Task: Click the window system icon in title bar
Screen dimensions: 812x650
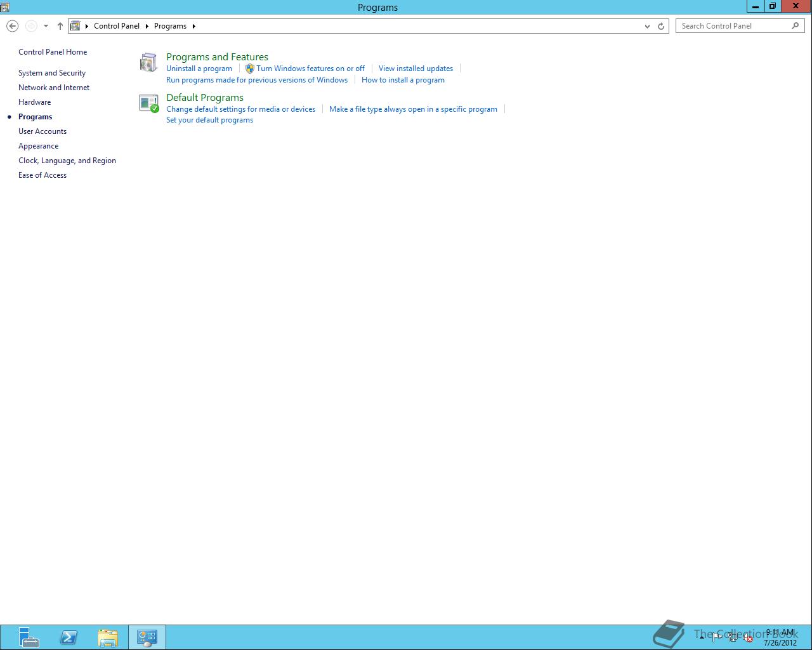Action: 5,7
